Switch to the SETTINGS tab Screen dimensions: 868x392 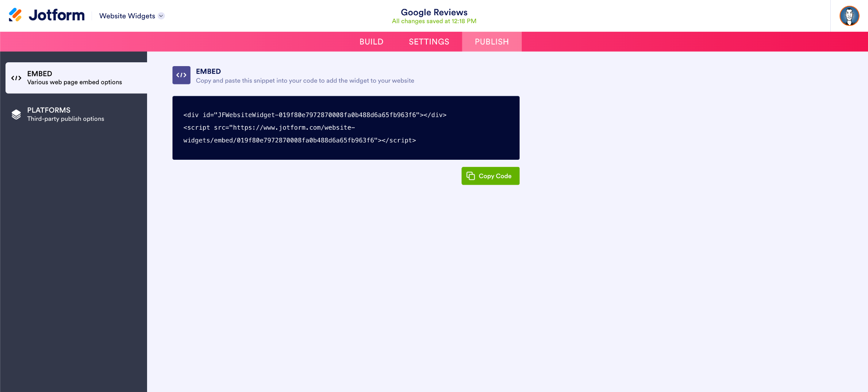point(429,42)
